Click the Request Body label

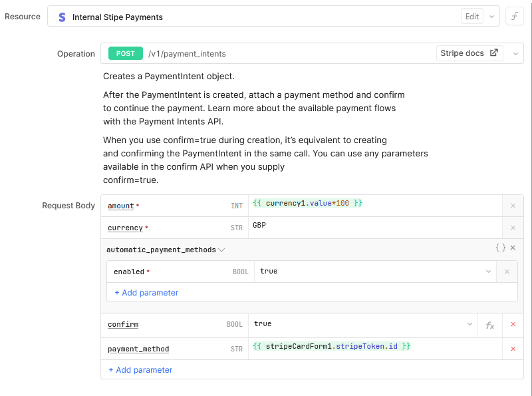click(68, 206)
